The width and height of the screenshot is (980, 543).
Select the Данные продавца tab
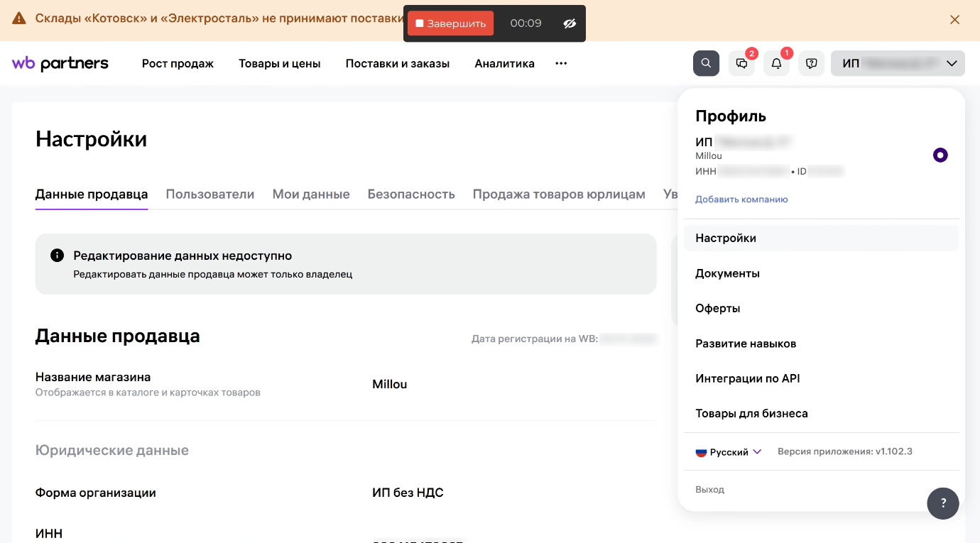92,194
